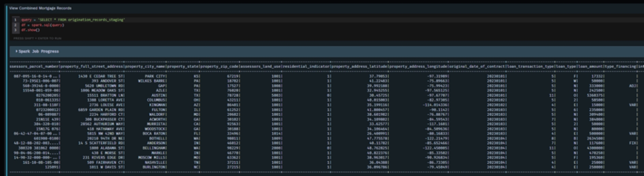Click the property_zip_code column header
The image size is (644, 176).
coord(220,67)
